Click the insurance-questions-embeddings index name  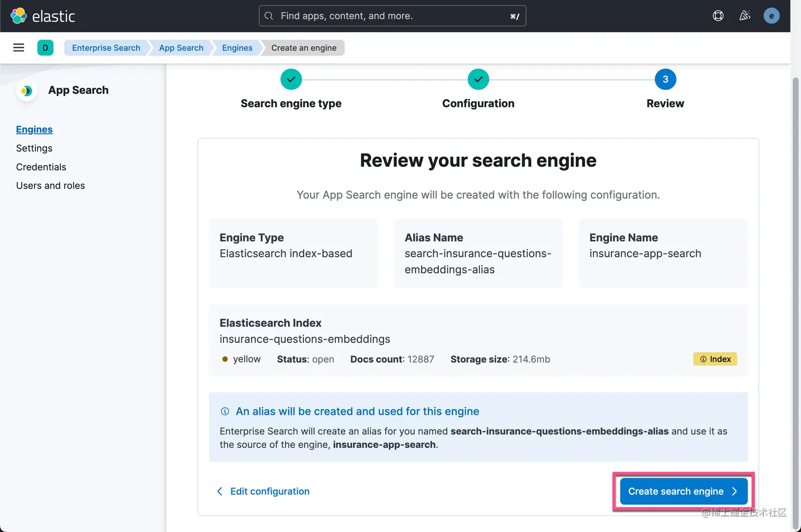pos(305,339)
